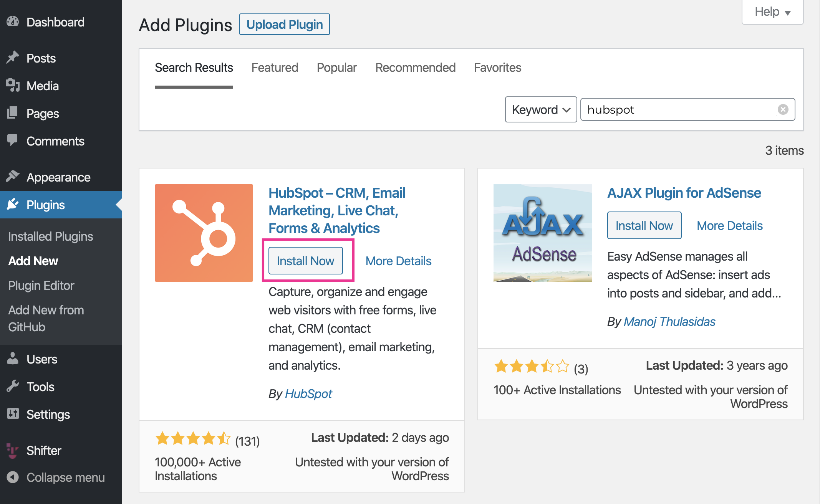820x504 pixels.
Task: Open Plugin Editor submenu item
Action: (x=41, y=286)
